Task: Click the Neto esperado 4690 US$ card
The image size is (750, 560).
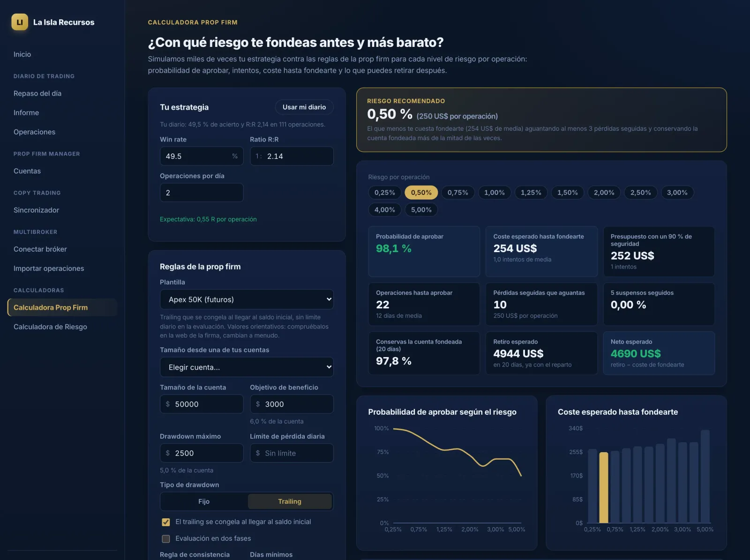Action: point(659,353)
